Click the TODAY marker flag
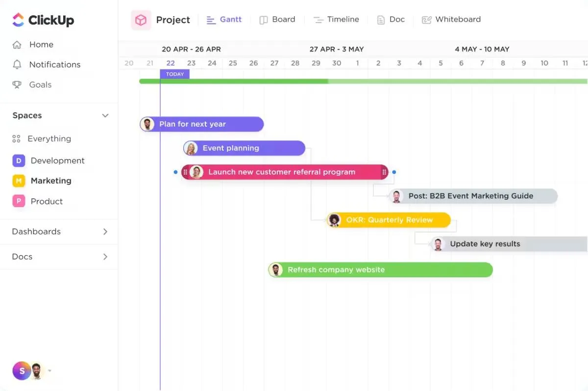Image resolution: width=588 pixels, height=391 pixels. click(174, 74)
